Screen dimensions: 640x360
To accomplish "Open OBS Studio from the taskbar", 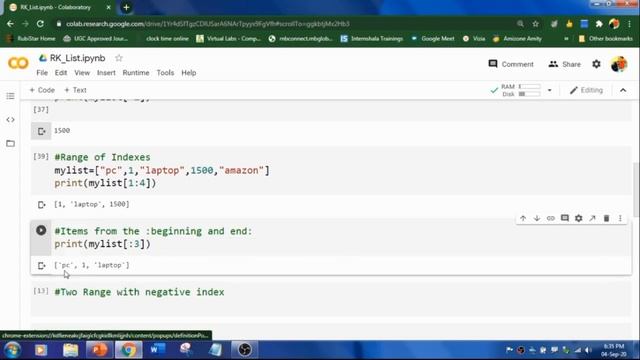I will tap(244, 350).
